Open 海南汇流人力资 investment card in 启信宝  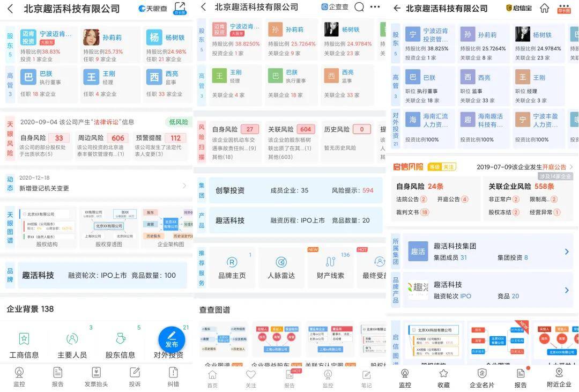coord(428,128)
